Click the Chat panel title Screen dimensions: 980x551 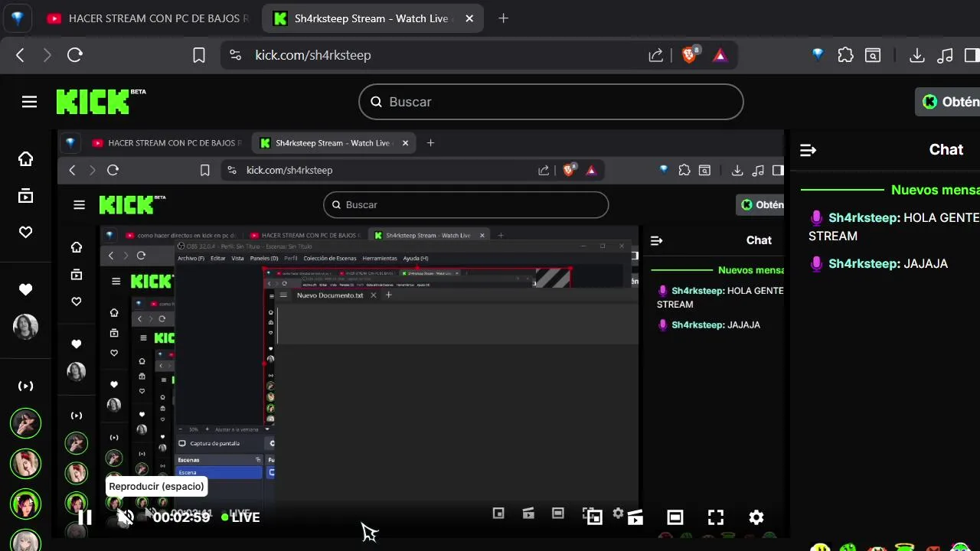point(946,150)
